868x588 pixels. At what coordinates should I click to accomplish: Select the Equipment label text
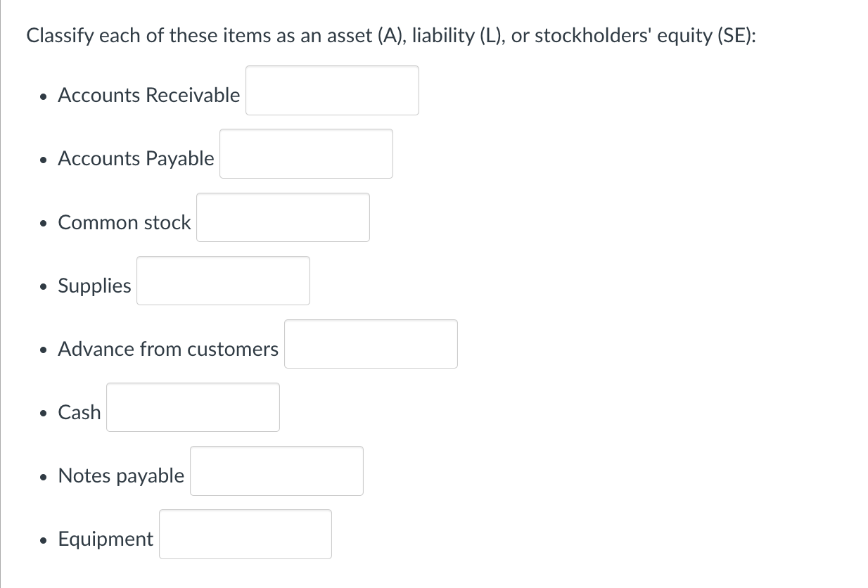(106, 539)
